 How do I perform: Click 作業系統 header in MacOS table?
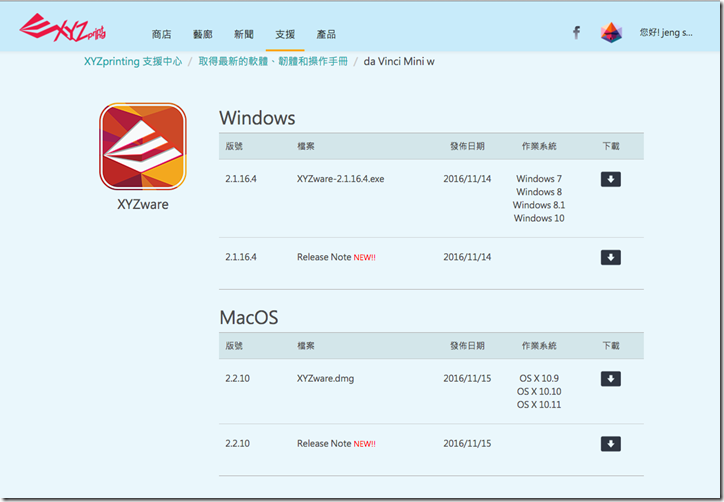pos(539,345)
